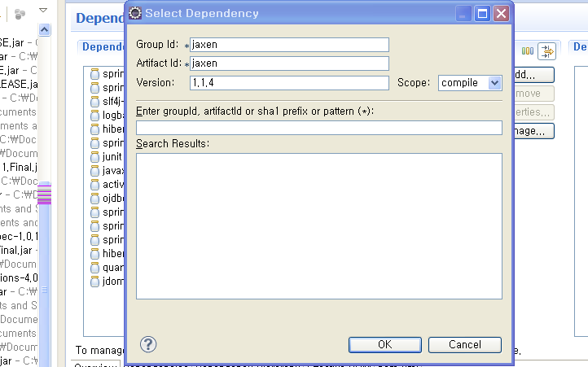Click the jar icon beside the quartz dependency

(x=94, y=268)
